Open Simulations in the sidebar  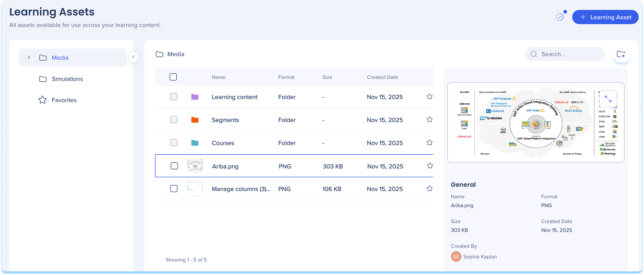pyautogui.click(x=67, y=79)
